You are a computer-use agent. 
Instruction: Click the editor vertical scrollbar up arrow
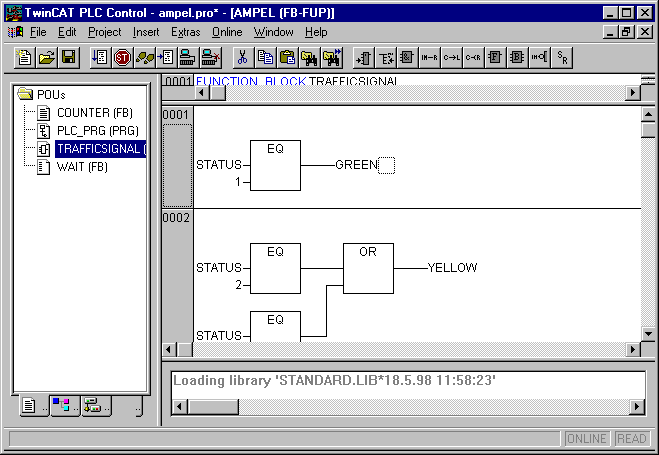pos(648,114)
